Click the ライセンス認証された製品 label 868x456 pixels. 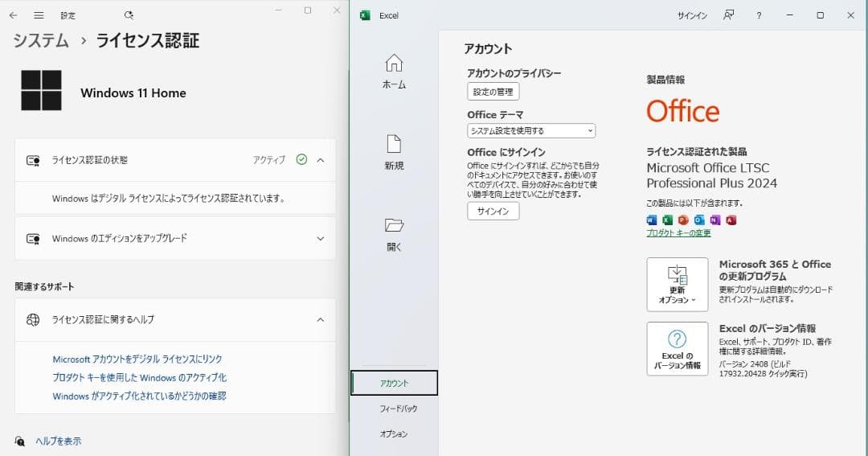697,152
